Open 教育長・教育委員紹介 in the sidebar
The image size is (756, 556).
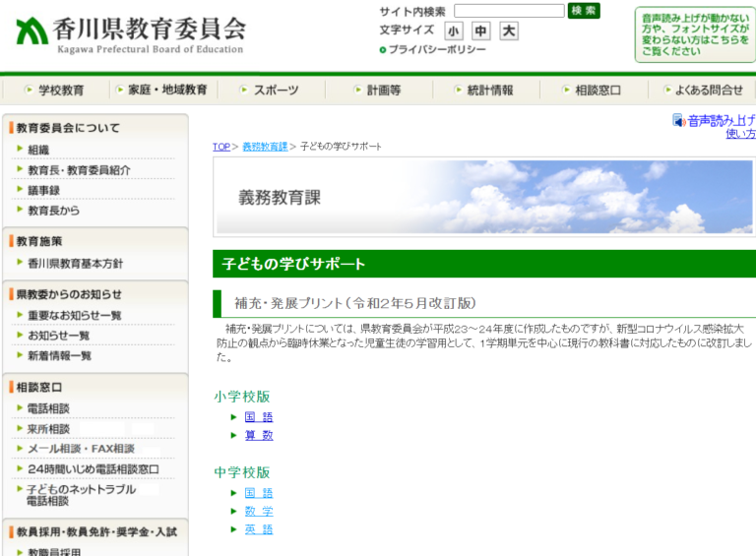79,170
